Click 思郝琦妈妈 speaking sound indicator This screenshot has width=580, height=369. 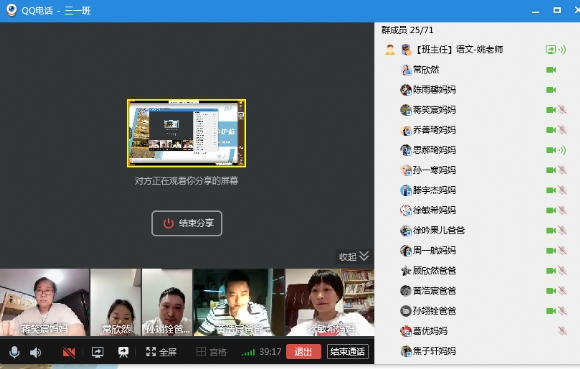pos(563,150)
